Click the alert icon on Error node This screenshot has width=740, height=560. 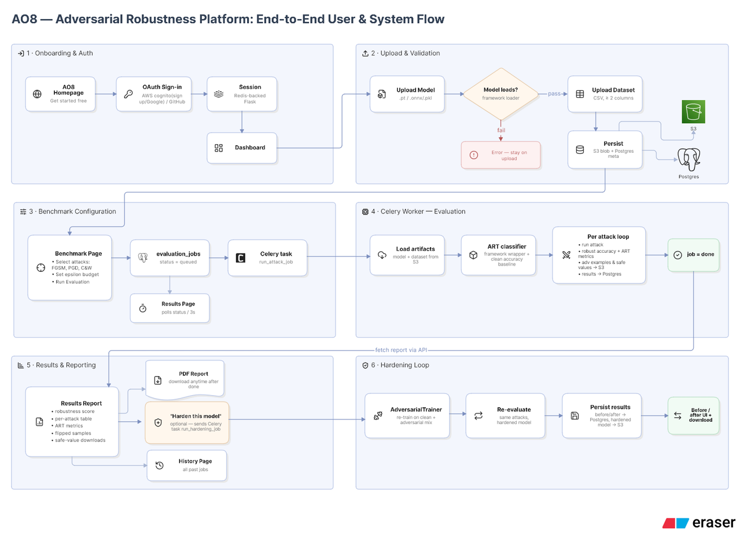tap(474, 155)
